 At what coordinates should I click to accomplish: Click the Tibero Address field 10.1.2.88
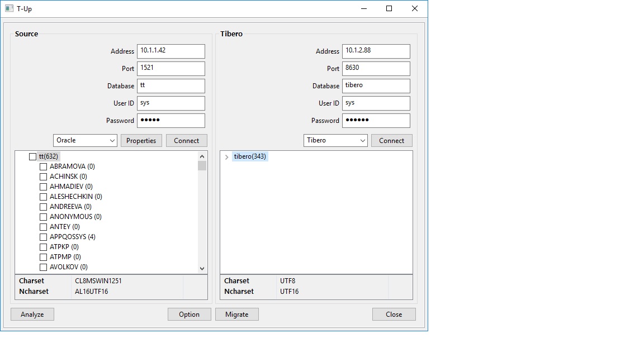(x=376, y=51)
